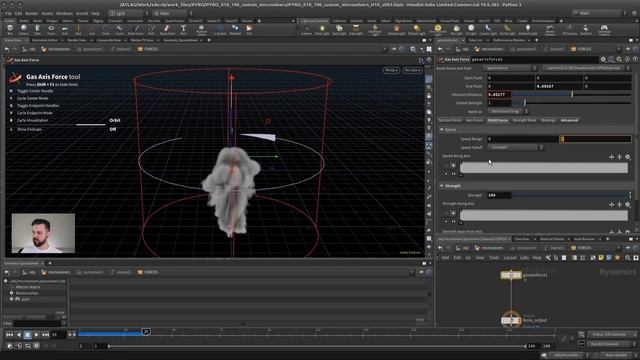
Task: Add an Ambient Light from shelf
Action: click(528, 29)
